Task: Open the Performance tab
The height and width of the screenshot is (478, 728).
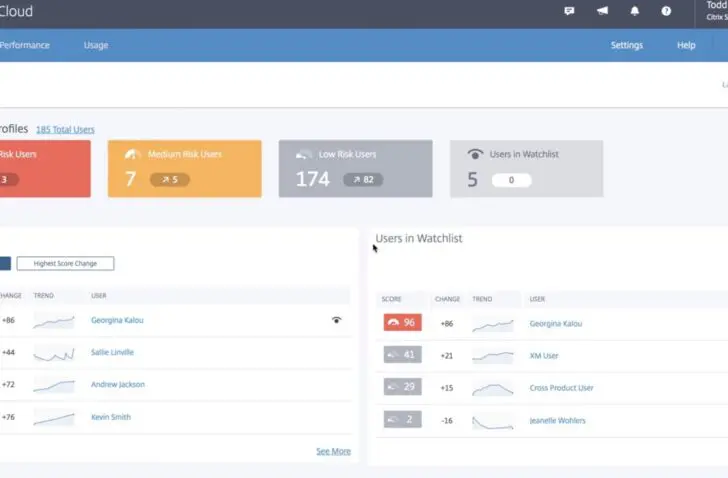Action: click(x=25, y=45)
